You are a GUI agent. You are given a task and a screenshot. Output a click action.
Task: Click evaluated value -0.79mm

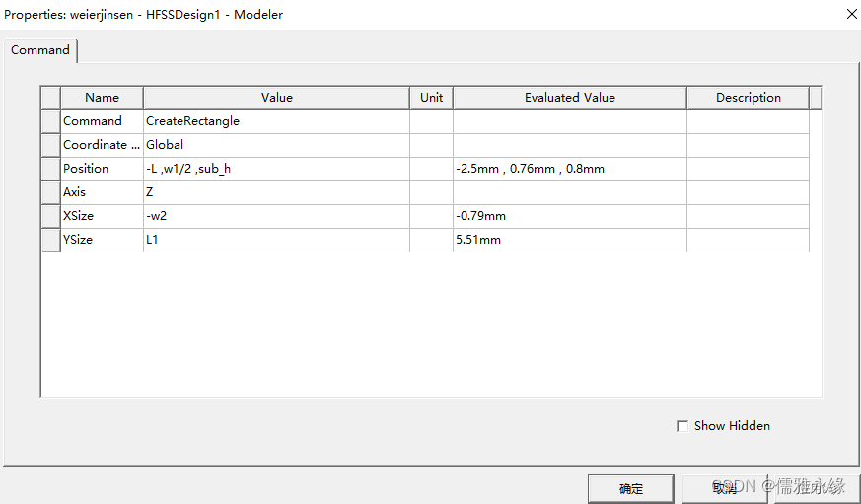pyautogui.click(x=570, y=216)
